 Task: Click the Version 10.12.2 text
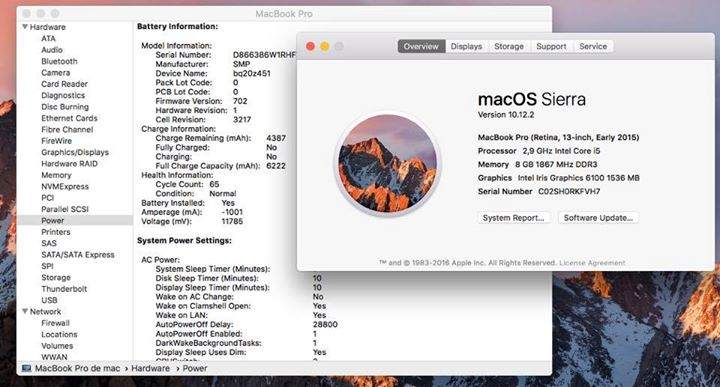(x=506, y=115)
